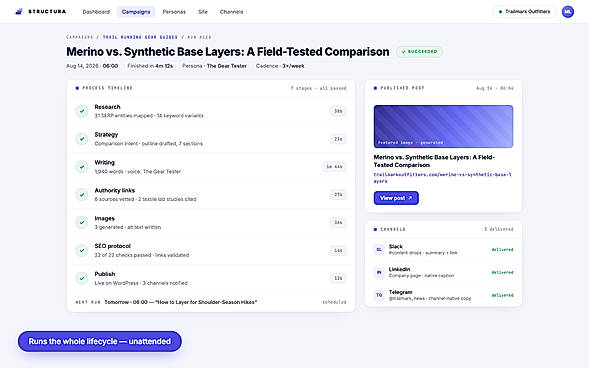
Task: Click the SEO protocol checkmark icon
Action: pyautogui.click(x=82, y=250)
